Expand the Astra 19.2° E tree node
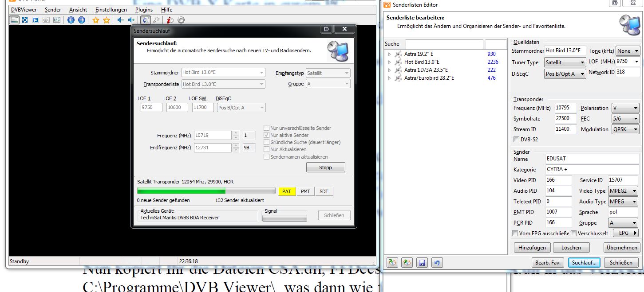Image resolution: width=644 pixels, height=292 pixels. click(389, 54)
